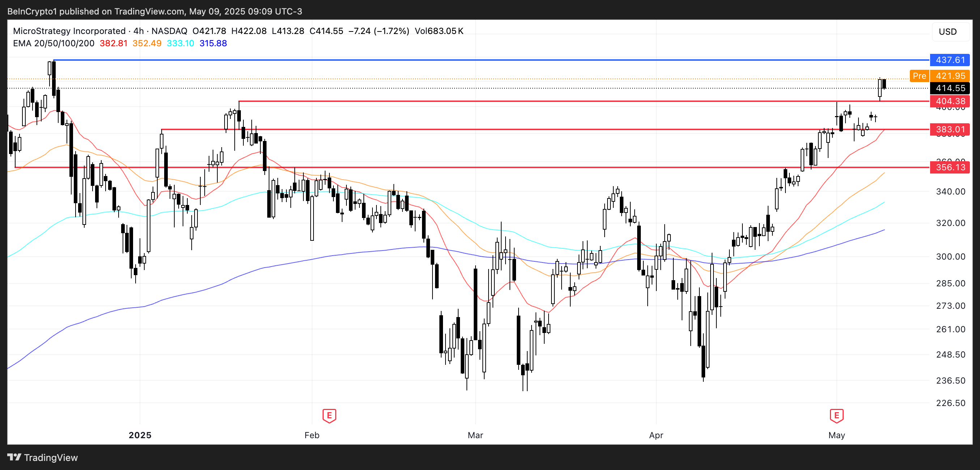The height and width of the screenshot is (470, 980).
Task: Click the Vol 683.05K volume readout
Action: coord(439,31)
